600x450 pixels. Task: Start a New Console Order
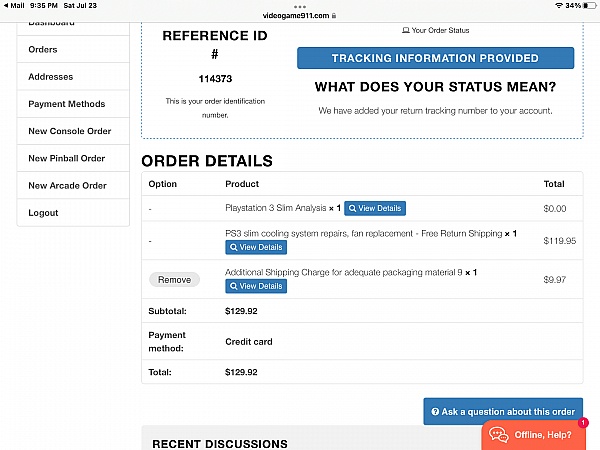point(69,131)
